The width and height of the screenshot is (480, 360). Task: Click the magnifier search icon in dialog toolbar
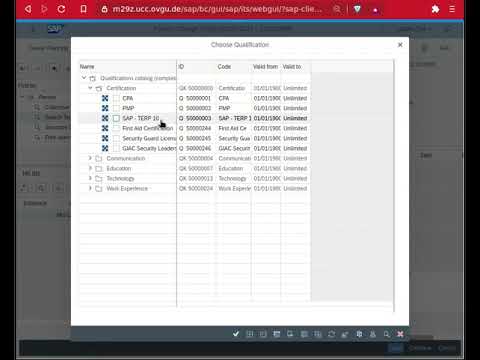386,334
